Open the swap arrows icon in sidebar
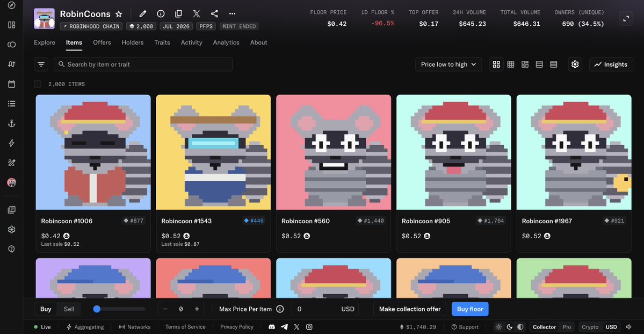Viewport: 644px width, 334px height. coord(11,64)
